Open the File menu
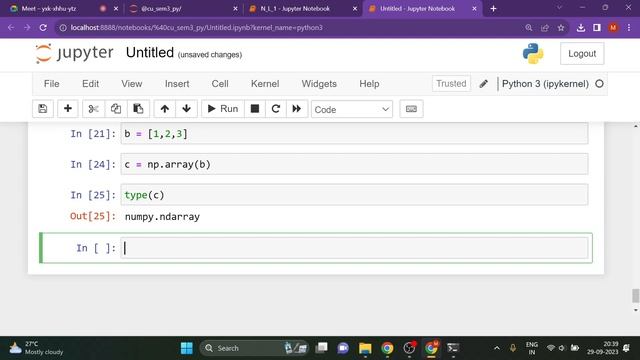 tap(51, 84)
